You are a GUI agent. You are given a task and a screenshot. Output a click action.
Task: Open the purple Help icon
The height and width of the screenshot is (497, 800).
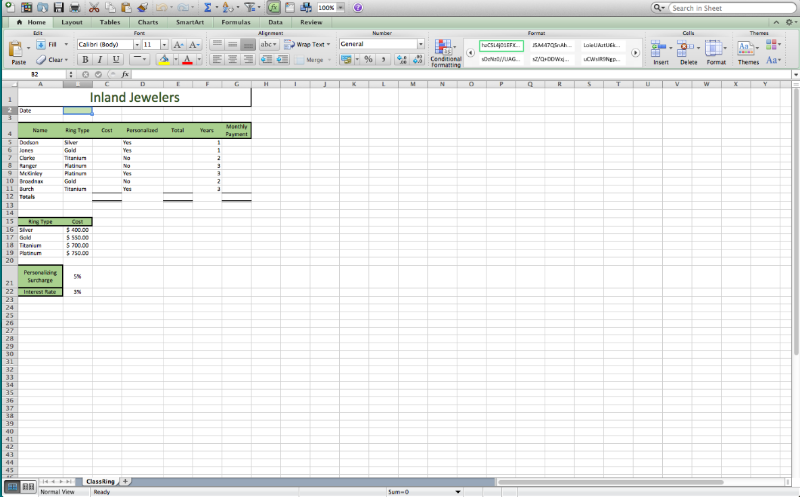(x=358, y=8)
